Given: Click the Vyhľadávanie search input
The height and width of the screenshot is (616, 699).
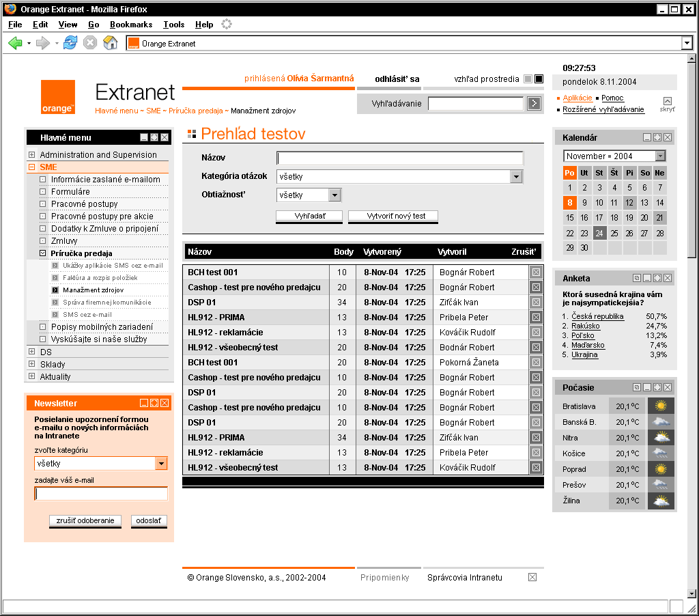Looking at the screenshot, I should pos(476,104).
